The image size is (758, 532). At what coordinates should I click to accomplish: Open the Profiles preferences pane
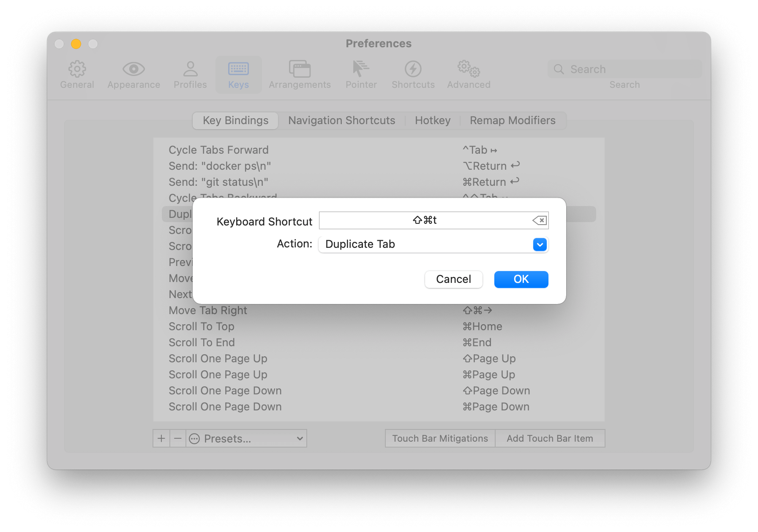[x=190, y=74]
